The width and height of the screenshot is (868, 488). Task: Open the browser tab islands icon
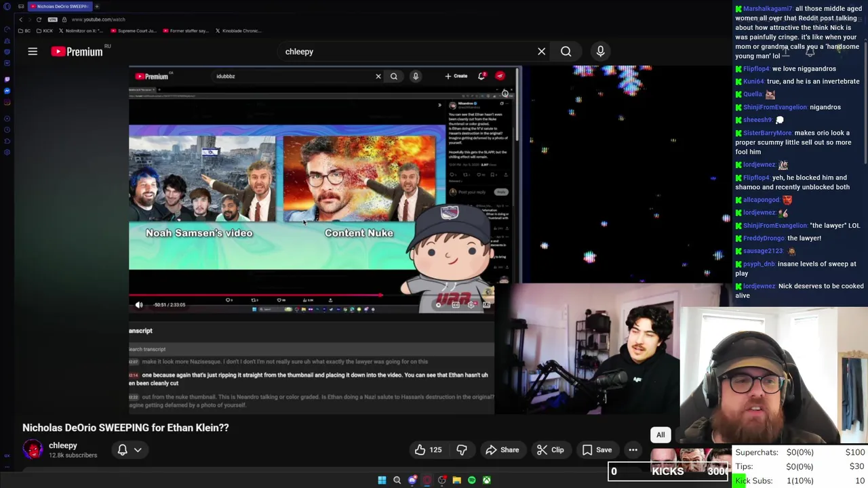21,6
